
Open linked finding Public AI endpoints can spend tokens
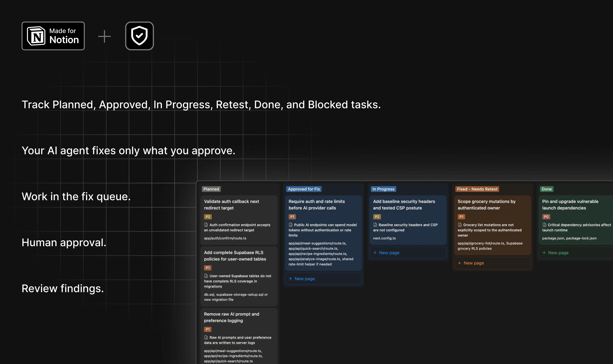pyautogui.click(x=323, y=230)
